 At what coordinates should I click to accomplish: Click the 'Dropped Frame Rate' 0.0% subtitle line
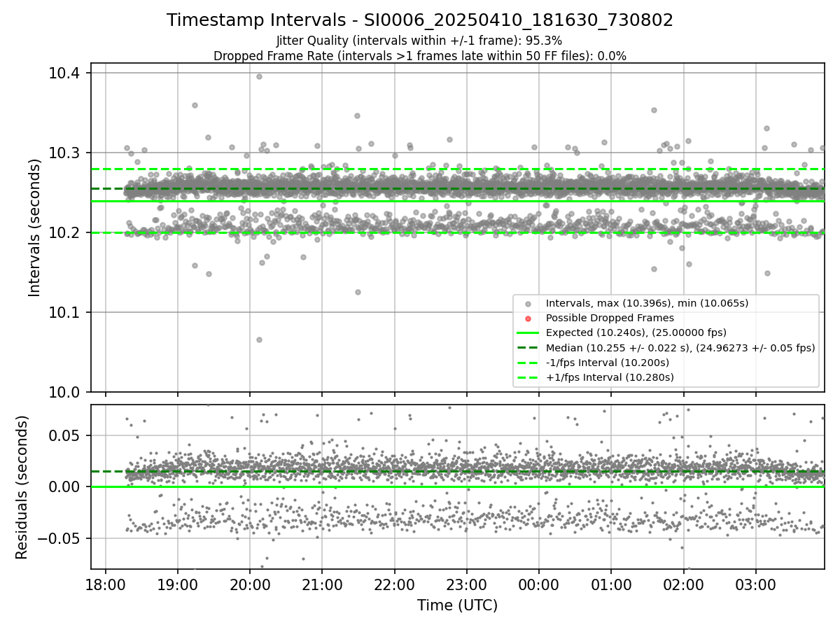point(420,56)
